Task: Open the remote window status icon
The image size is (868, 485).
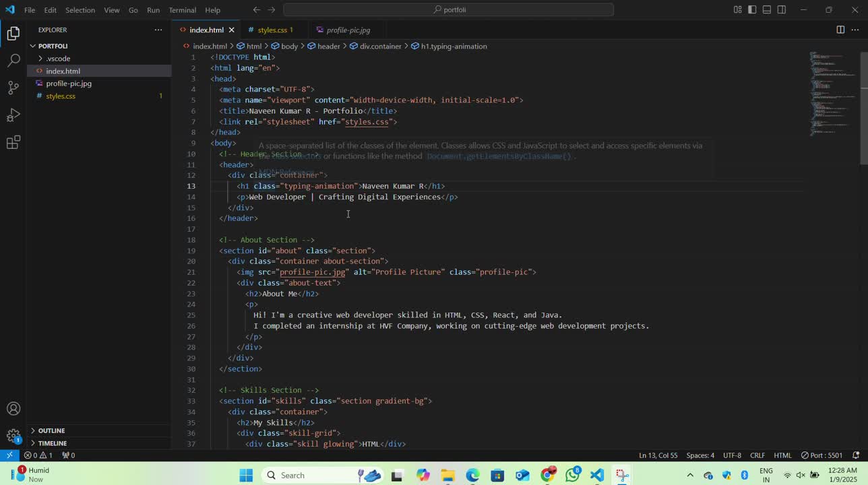Action: pos(9,455)
